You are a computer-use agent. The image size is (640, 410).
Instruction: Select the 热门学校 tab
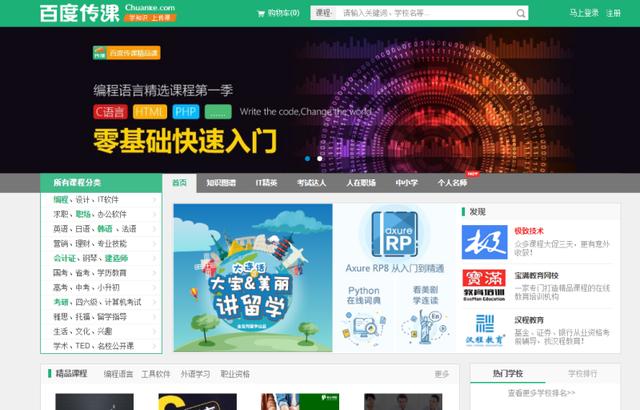508,374
